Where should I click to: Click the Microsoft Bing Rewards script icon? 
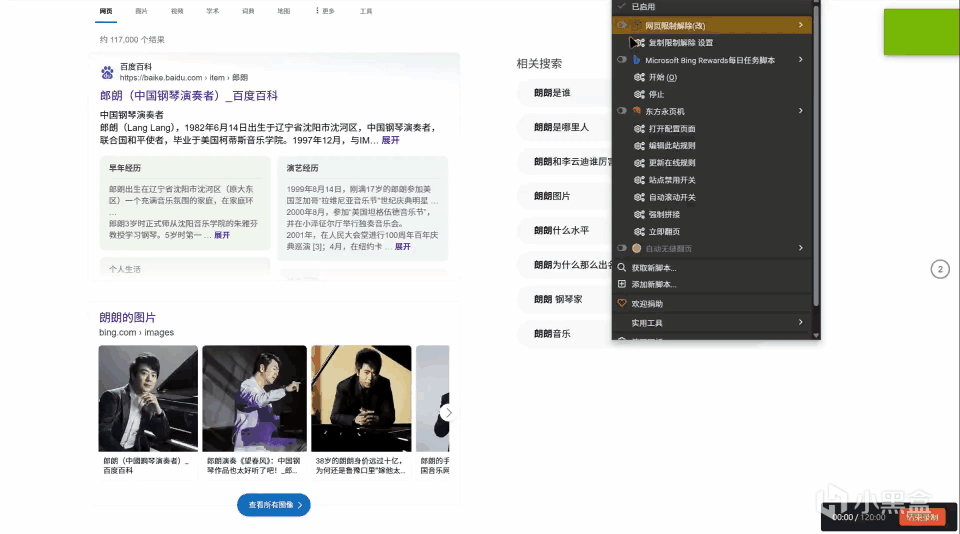click(x=637, y=60)
